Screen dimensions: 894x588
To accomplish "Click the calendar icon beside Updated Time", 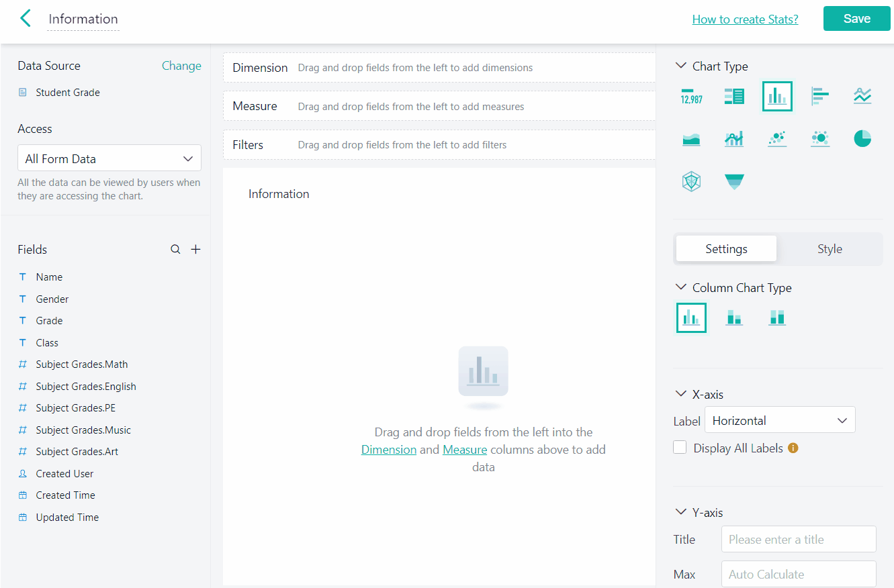I will [23, 518].
